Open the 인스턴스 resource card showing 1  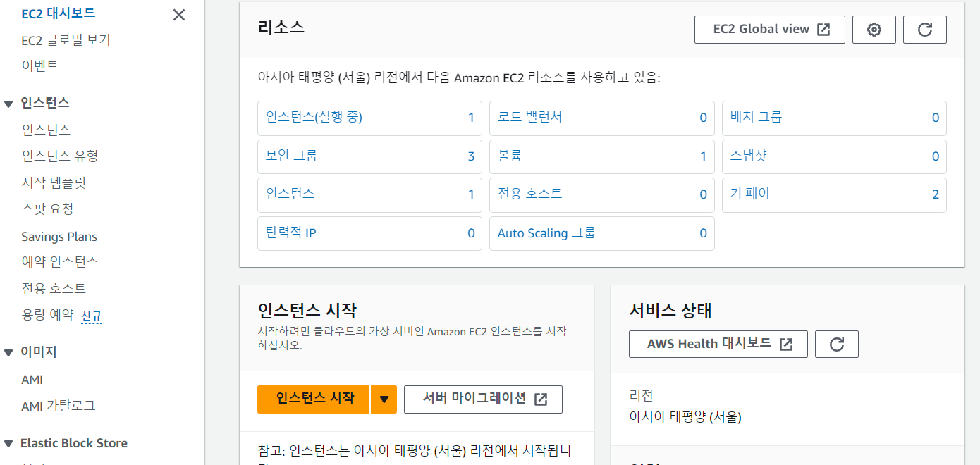point(369,194)
